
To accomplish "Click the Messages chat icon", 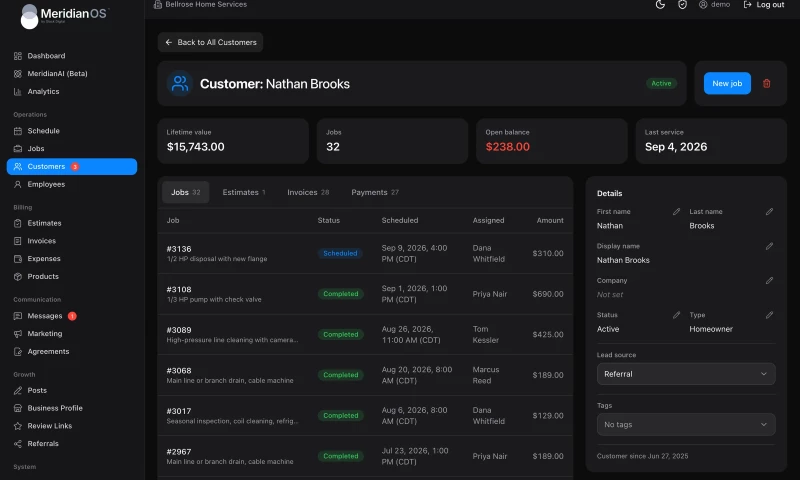I will [x=18, y=316].
